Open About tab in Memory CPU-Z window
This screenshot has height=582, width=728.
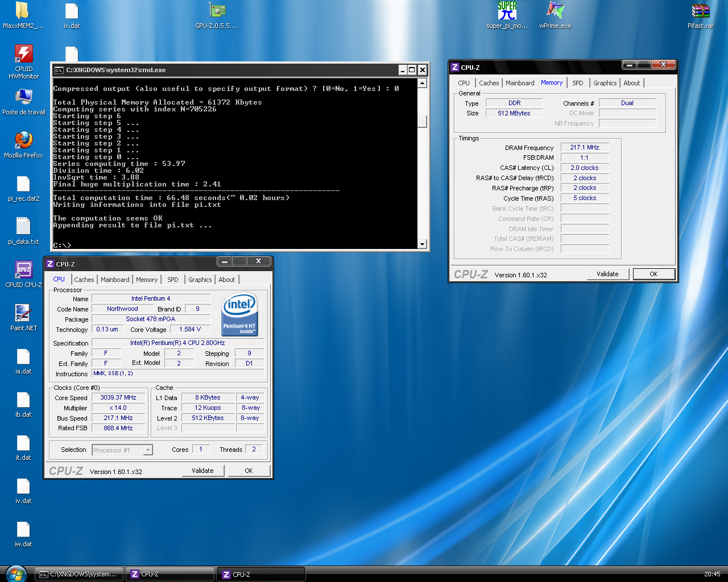coord(632,83)
